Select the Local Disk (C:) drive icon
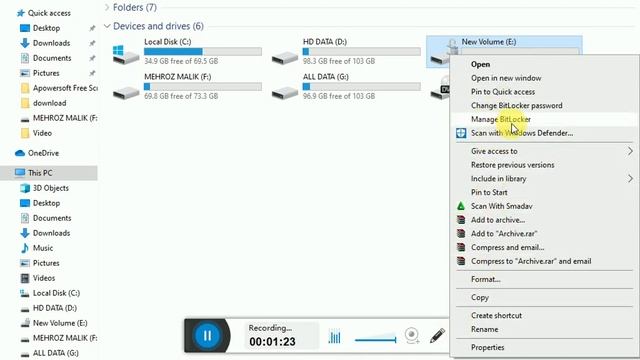The width and height of the screenshot is (640, 360). (x=126, y=54)
